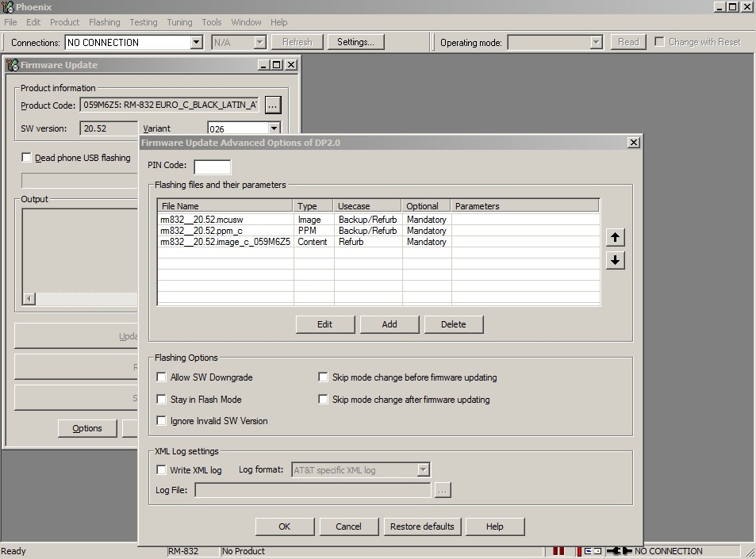Expand the Log format dropdown
This screenshot has width=756, height=559.
click(x=423, y=470)
